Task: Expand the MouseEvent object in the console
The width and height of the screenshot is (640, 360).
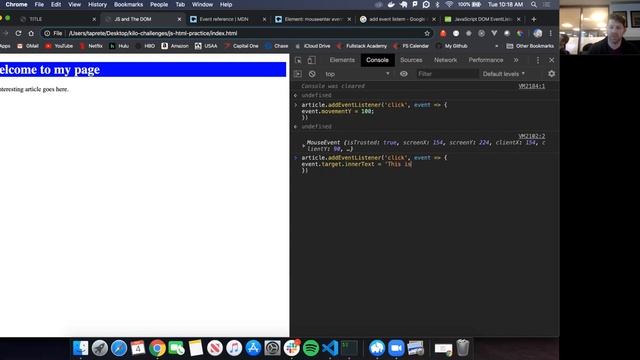Action: tap(304, 145)
